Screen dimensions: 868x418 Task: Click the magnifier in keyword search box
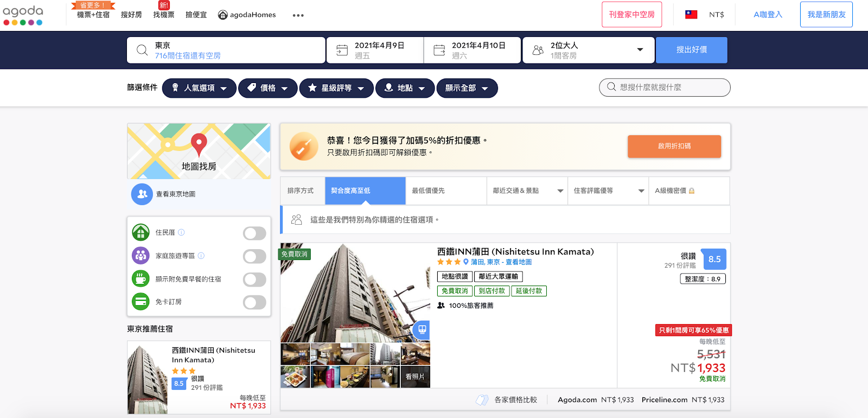[611, 87]
